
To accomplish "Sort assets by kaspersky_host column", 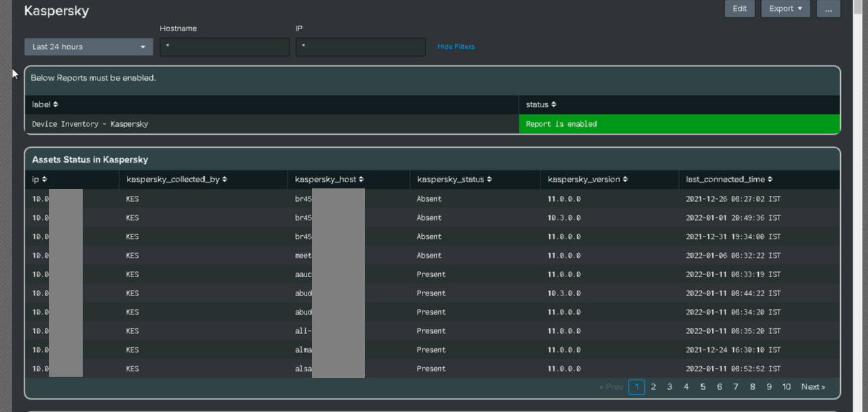I will click(329, 180).
